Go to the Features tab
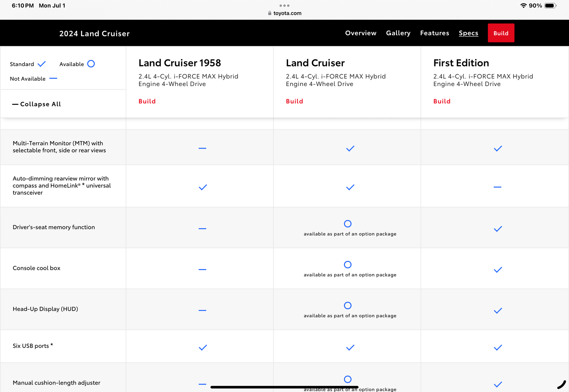 pos(435,33)
